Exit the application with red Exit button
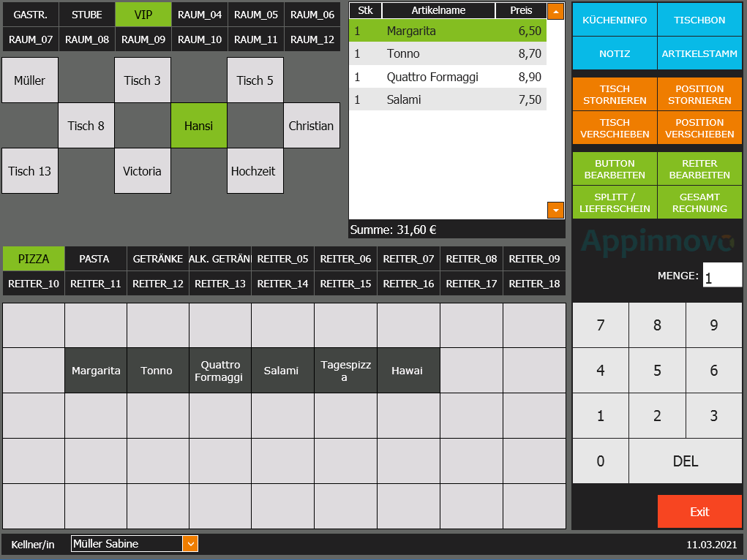Screen dimensions: 747x560 [x=699, y=512]
